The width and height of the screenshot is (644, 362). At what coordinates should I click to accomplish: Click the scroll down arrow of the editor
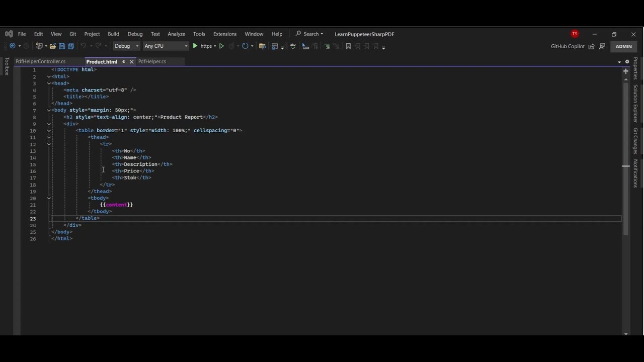pos(626,333)
